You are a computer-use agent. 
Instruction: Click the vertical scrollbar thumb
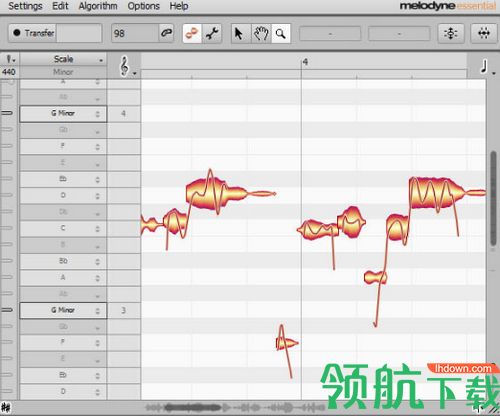[493, 198]
